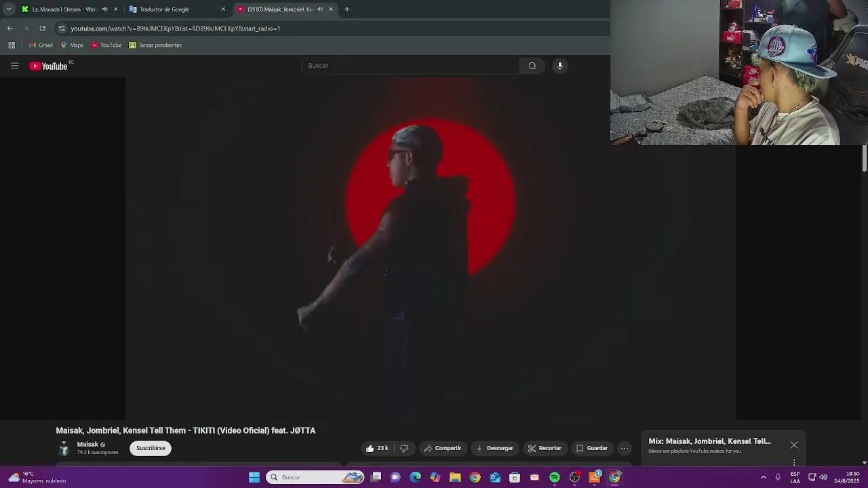This screenshot has height=488, width=868.
Task: Open the YouTube bookmark
Action: point(106,45)
